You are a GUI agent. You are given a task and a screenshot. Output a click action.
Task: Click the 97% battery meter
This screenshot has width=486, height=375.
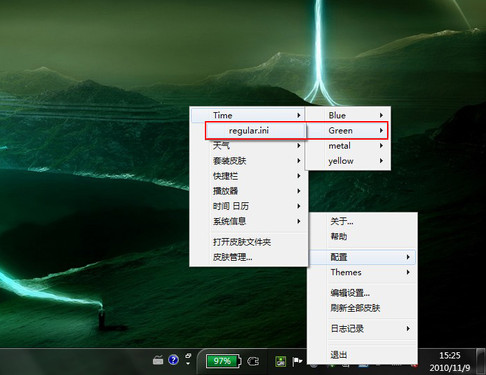click(223, 361)
